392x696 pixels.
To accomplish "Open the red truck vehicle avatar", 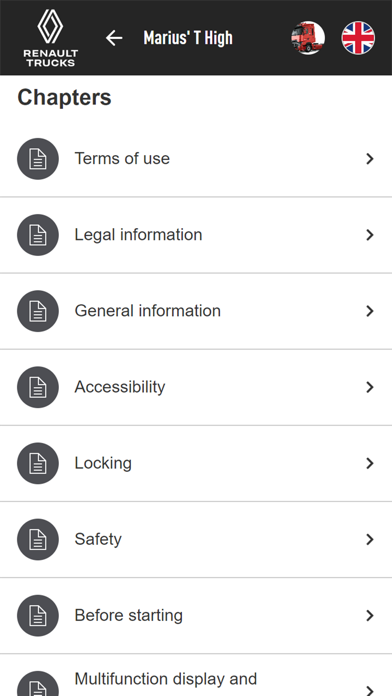I will coord(308,38).
